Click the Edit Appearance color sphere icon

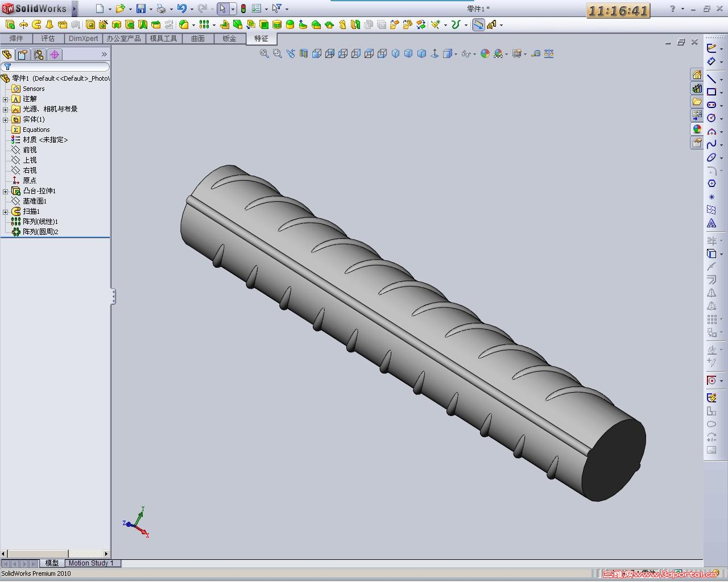[x=485, y=53]
